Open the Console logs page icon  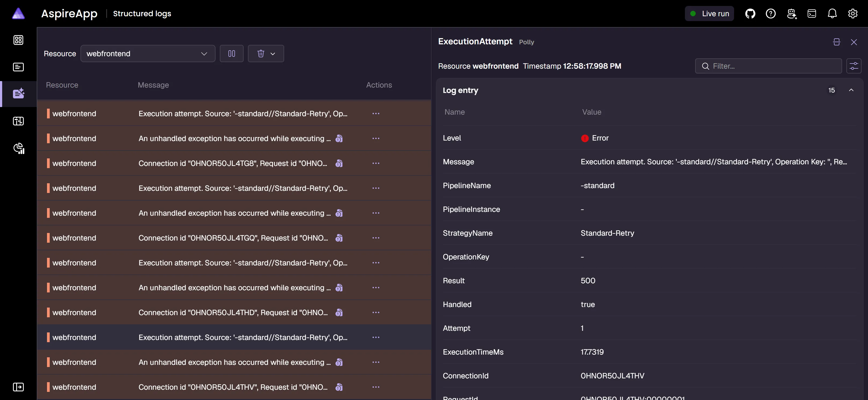(x=18, y=67)
